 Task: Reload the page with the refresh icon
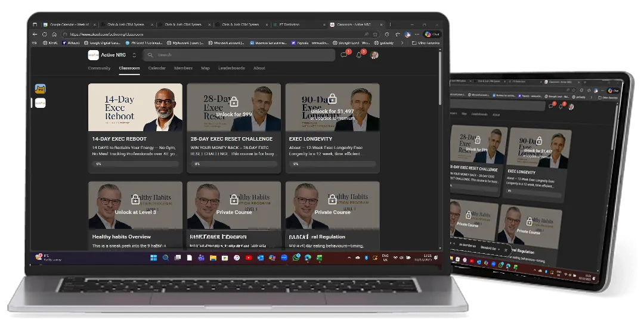coord(45,35)
